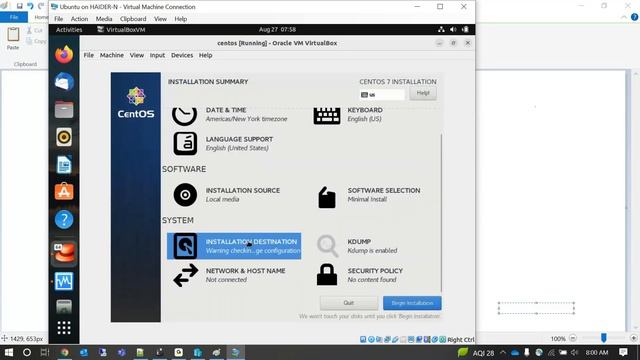Viewport: 640px width, 360px height.
Task: Open Thunderbird Mail in the dock
Action: coord(64,82)
